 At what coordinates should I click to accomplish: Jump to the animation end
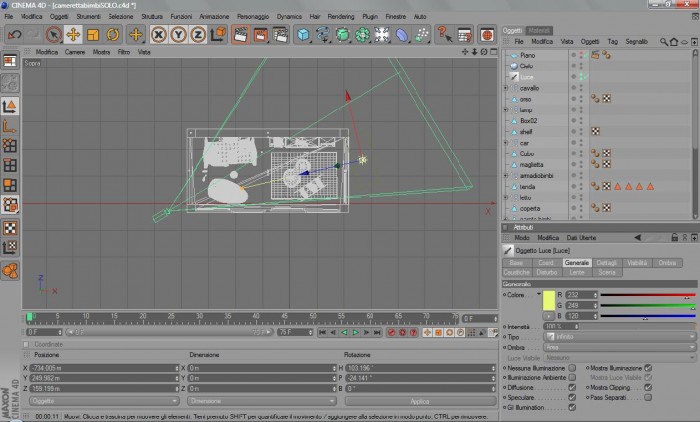(x=377, y=332)
